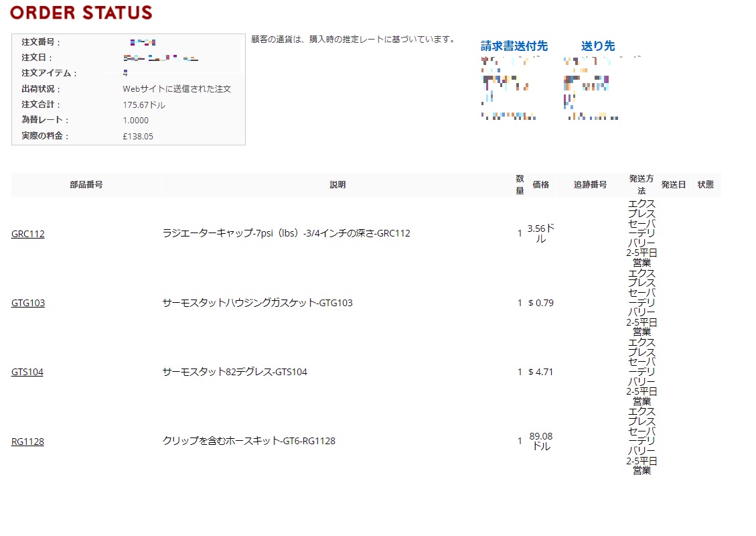
Task: Select the 送り先 heading
Action: [x=597, y=46]
